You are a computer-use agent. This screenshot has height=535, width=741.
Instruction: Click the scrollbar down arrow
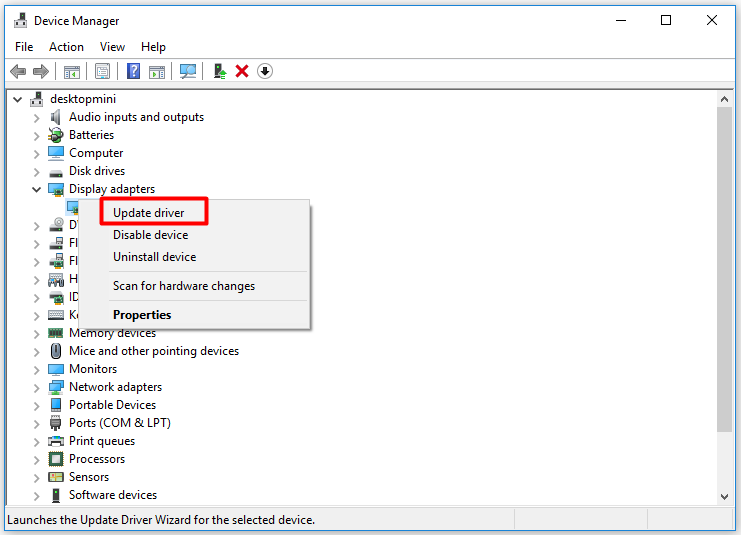[x=724, y=496]
